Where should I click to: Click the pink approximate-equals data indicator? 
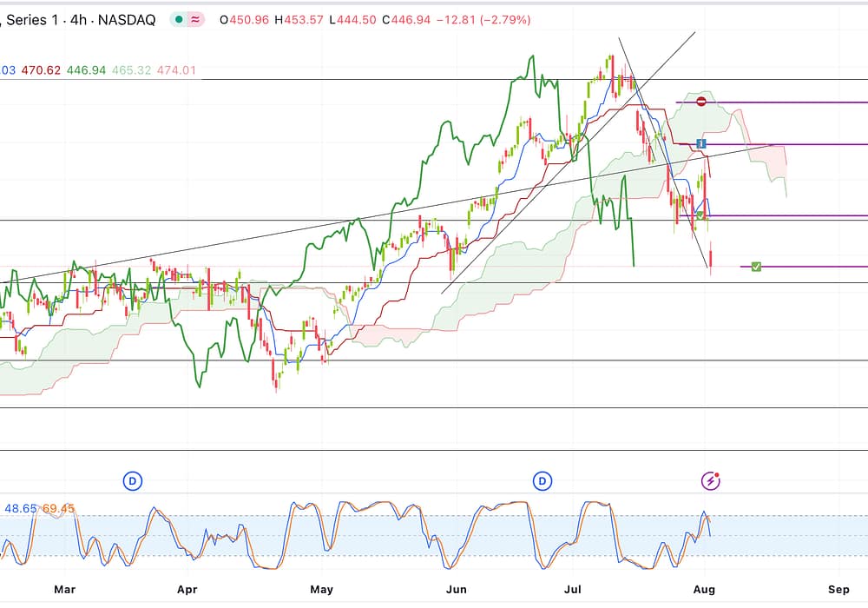pos(196,19)
